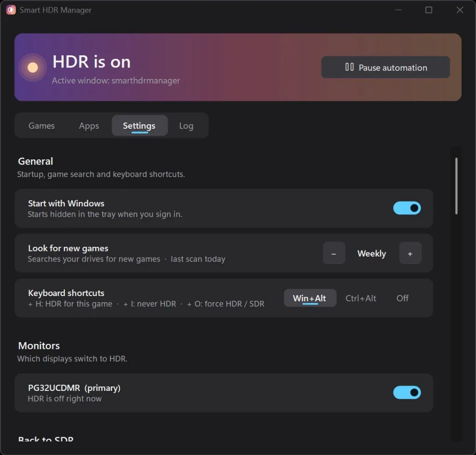Maximize the Smart HDR Manager window
476x455 pixels.
(429, 10)
